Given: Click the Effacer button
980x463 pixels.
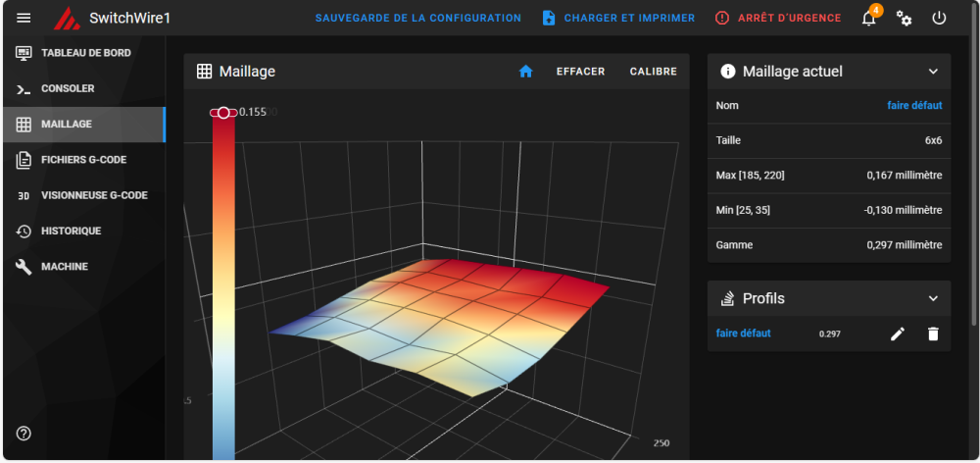Looking at the screenshot, I should tap(580, 72).
